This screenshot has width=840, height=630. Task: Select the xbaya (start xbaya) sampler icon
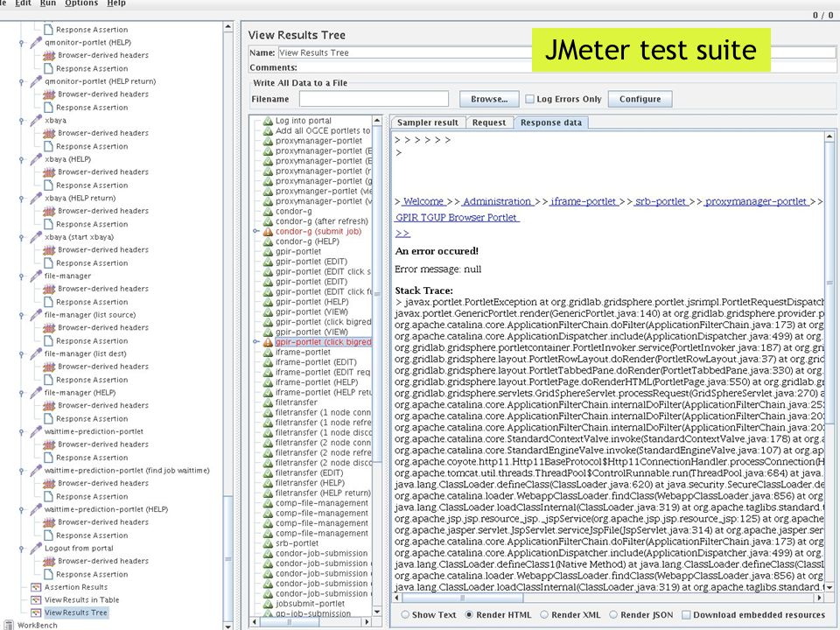click(x=36, y=237)
